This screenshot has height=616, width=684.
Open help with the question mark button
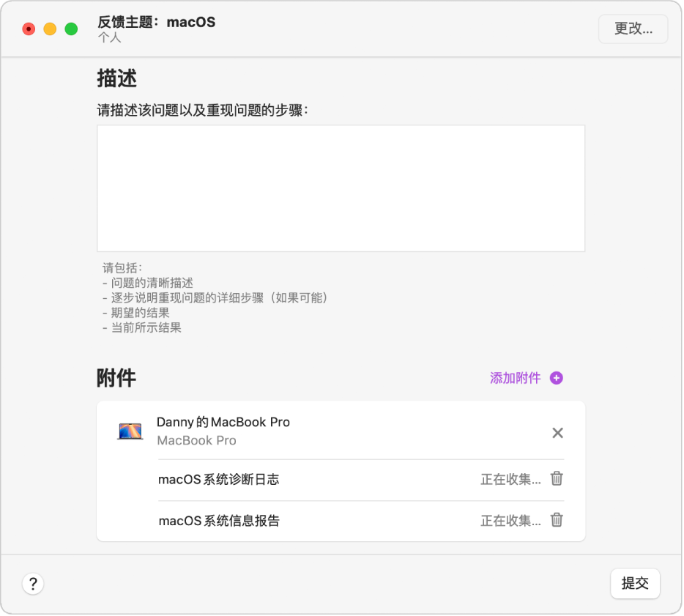click(x=33, y=584)
